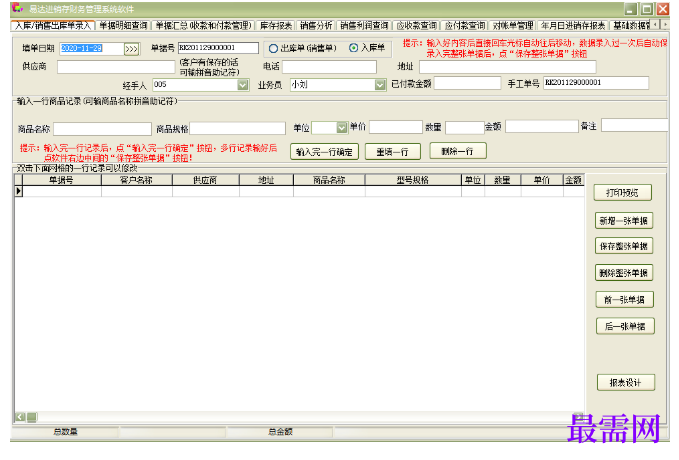The width and height of the screenshot is (679, 460).
Task: Open 报表设计 button
Action: 625,382
